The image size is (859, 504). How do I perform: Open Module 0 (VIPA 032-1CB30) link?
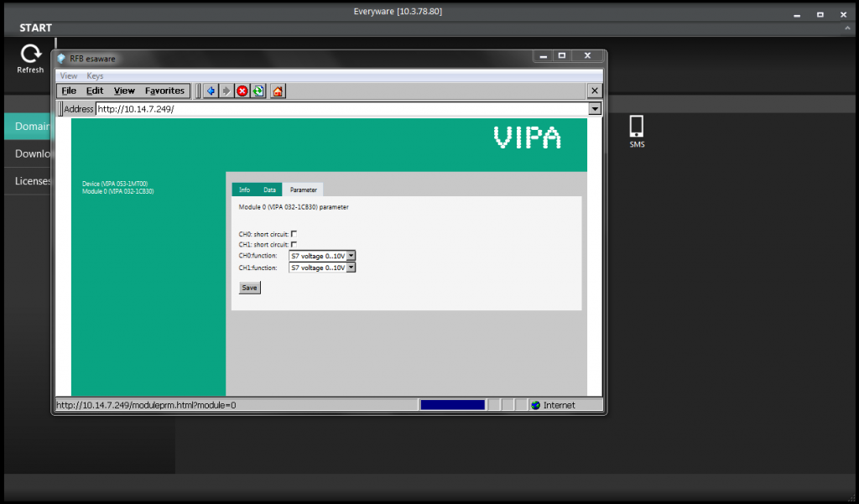coord(117,192)
